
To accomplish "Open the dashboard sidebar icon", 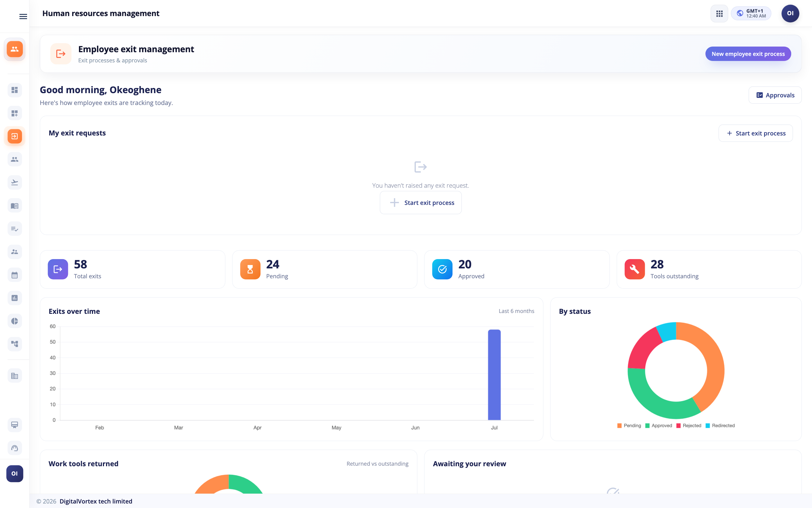I will tap(14, 90).
